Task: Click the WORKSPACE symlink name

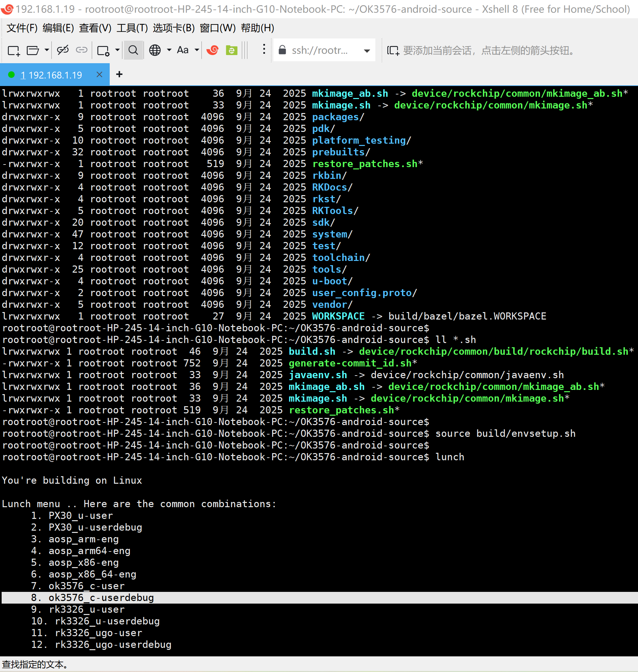Action: pos(339,316)
